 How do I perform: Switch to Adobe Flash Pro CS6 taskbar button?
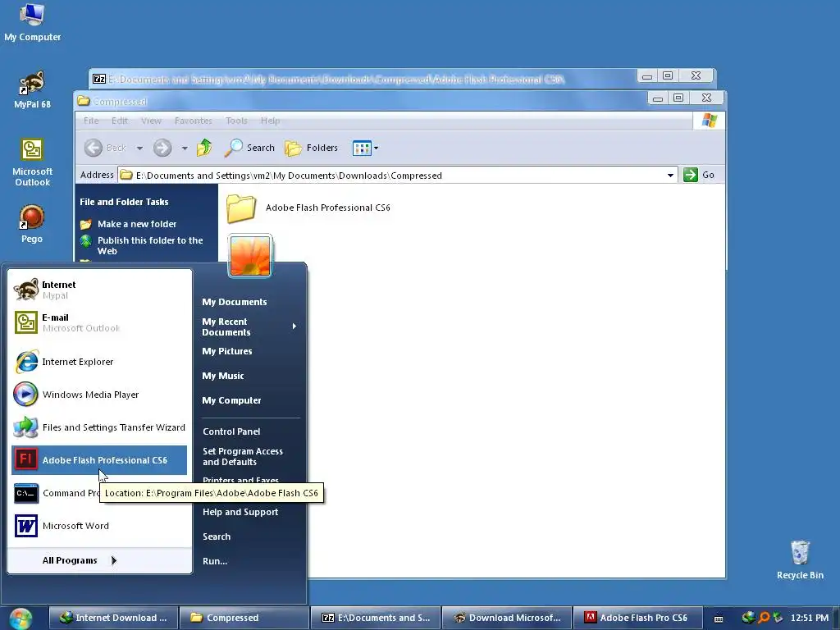point(637,618)
